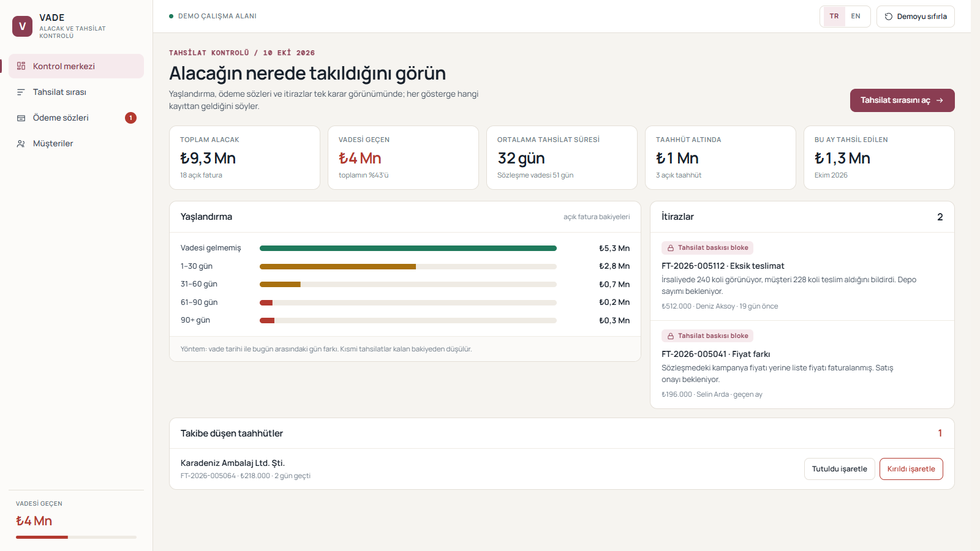Click the Ödeme sözleri card icon
Image resolution: width=980 pixels, height=551 pixels.
pos(21,118)
